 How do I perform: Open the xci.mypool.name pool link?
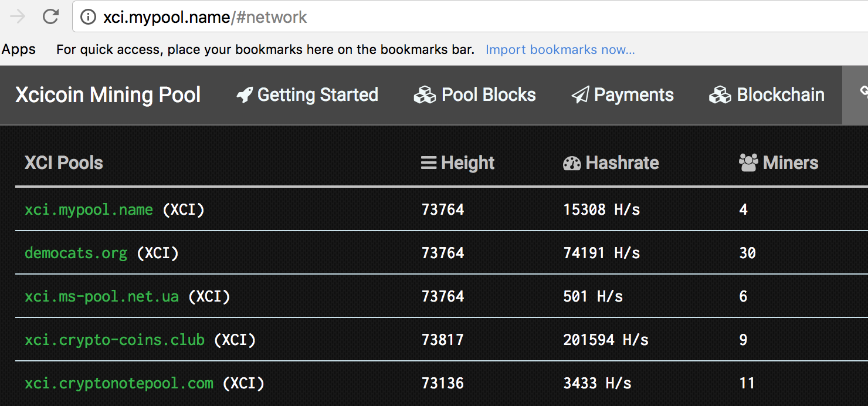(x=89, y=209)
